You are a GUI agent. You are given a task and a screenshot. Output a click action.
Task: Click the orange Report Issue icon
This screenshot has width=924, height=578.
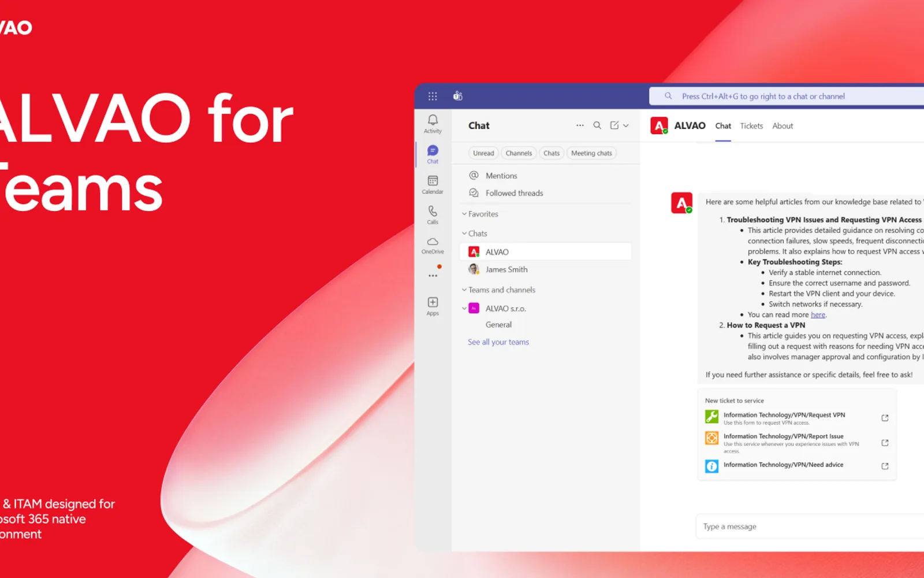711,438
